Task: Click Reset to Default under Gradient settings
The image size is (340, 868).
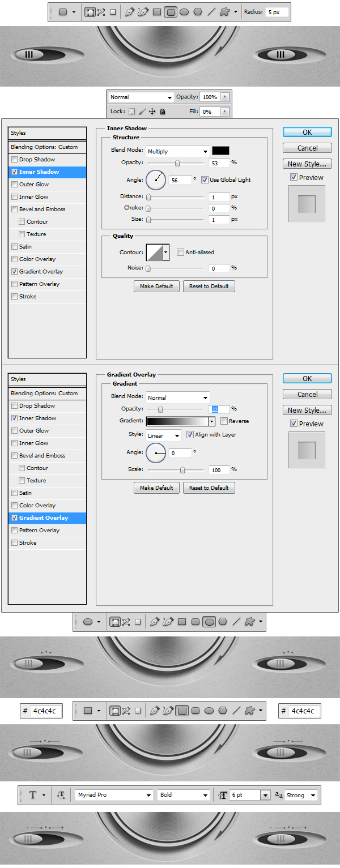Action: (209, 488)
